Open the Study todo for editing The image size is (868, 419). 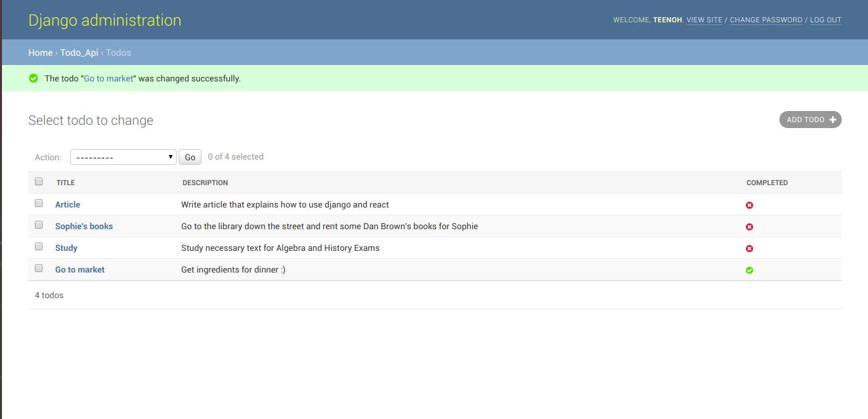coord(66,248)
